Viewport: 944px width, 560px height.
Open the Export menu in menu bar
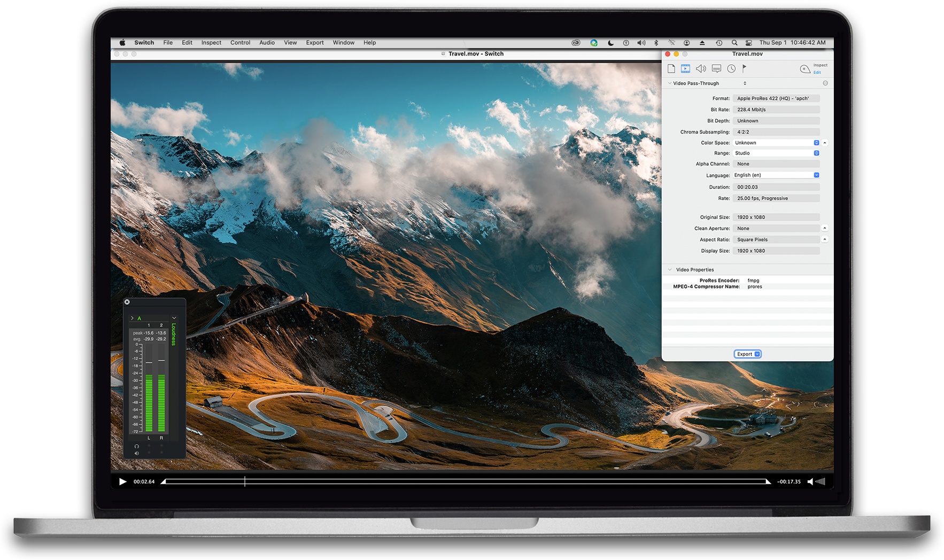(x=315, y=43)
